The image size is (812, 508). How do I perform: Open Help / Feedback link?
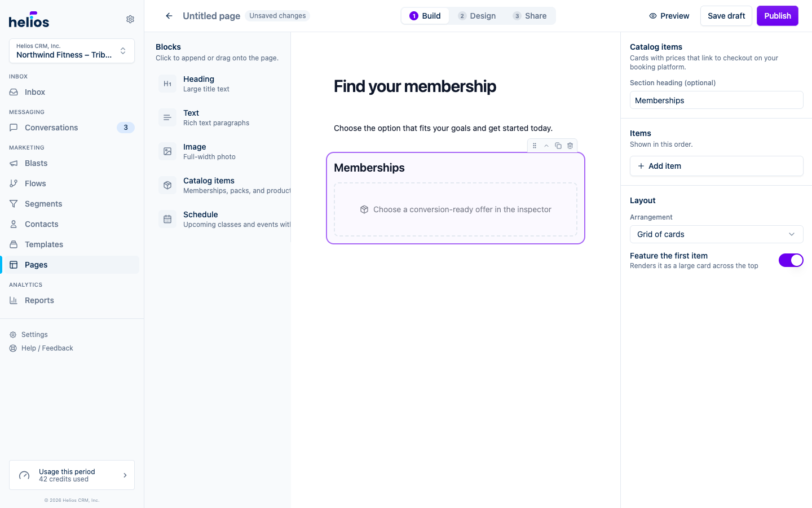pos(41,348)
